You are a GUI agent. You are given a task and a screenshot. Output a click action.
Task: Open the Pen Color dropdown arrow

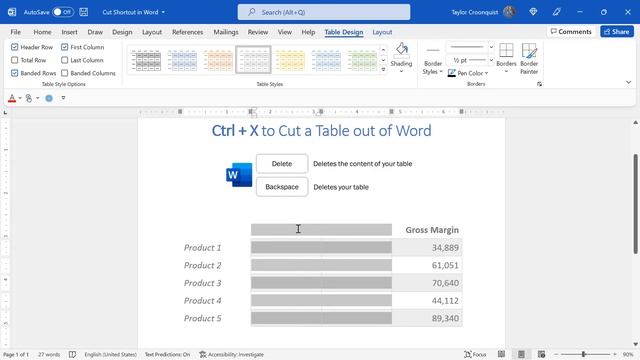tap(487, 73)
